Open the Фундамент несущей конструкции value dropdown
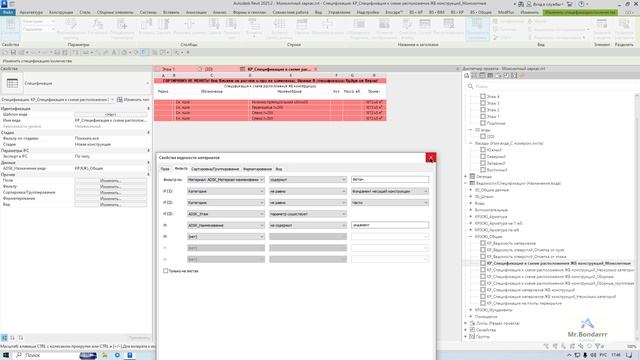Screen dimensions: 640x360 (x=390, y=191)
